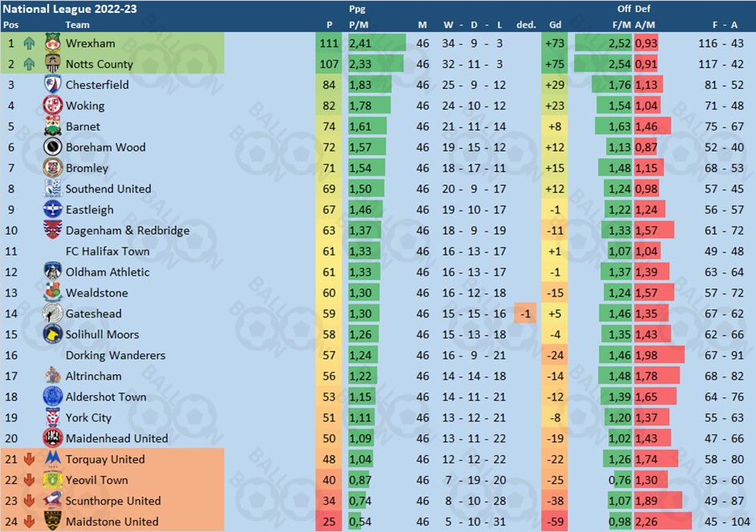Click the ded. column header
Image resolution: width=756 pixels, height=532 pixels.
526,25
